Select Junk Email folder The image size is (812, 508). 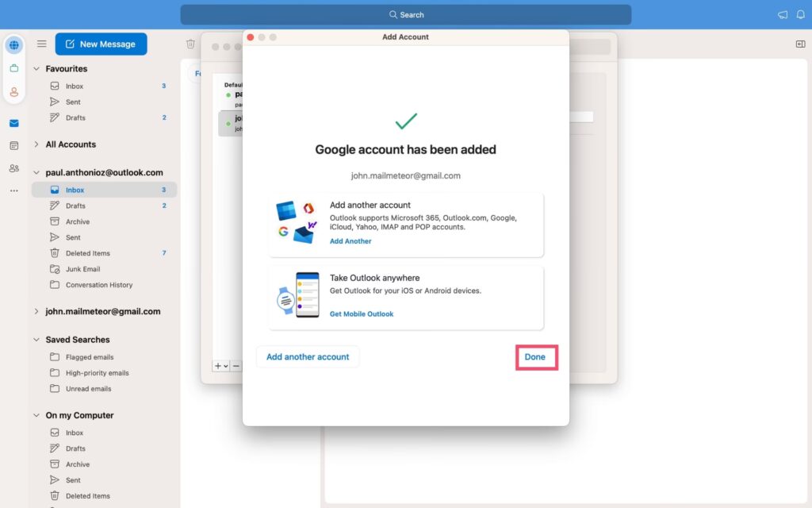click(82, 269)
